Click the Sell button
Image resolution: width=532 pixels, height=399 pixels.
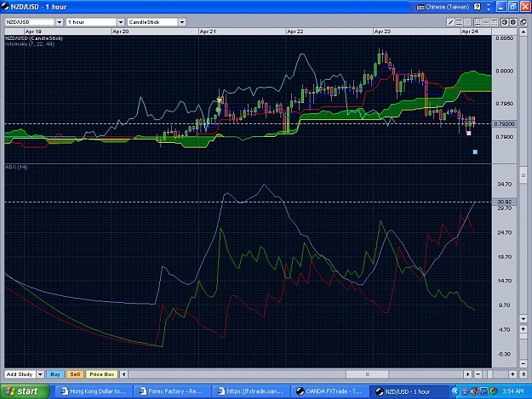tap(75, 374)
